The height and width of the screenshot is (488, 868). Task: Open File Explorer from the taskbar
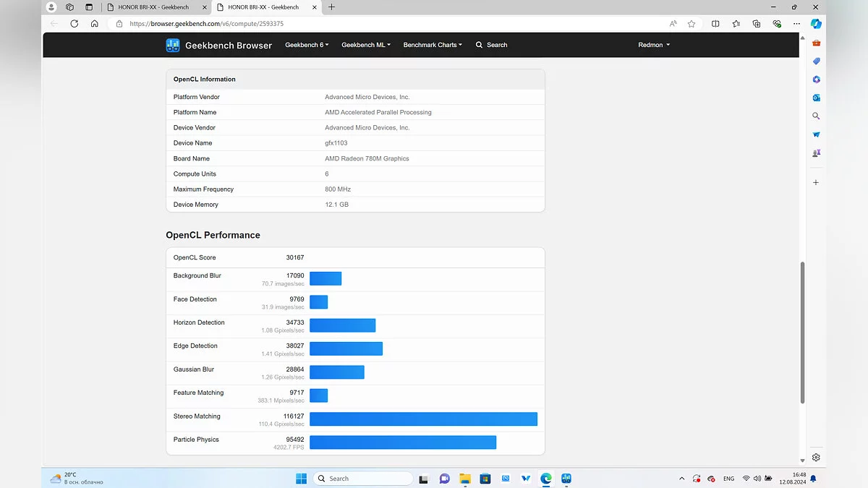465,479
